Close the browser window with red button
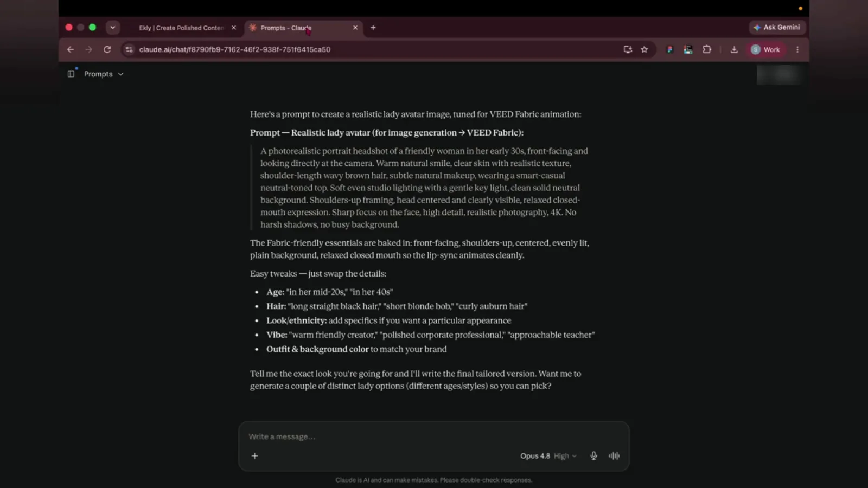Image resolution: width=868 pixels, height=488 pixels. (69, 27)
